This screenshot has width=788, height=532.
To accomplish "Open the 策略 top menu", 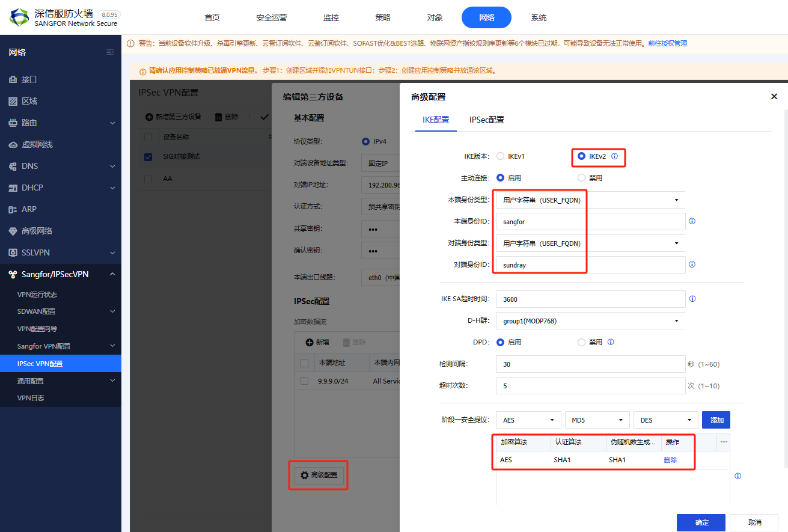I will point(383,17).
